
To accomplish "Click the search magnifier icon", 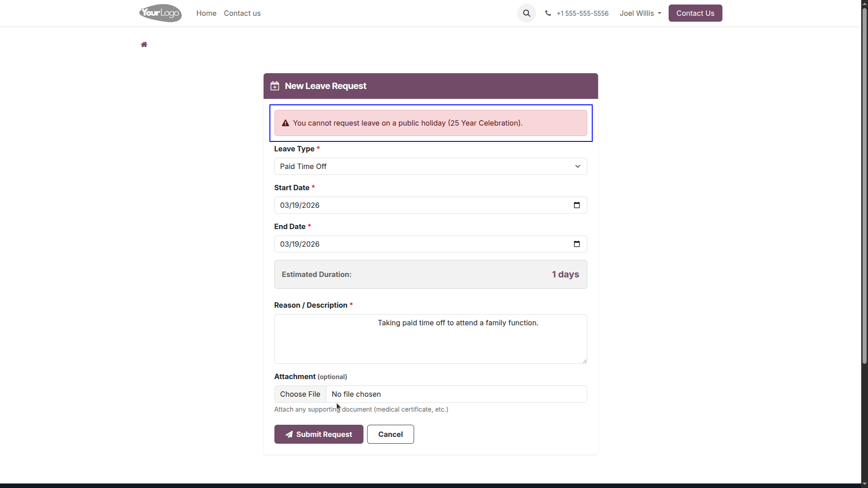I will pyautogui.click(x=527, y=13).
